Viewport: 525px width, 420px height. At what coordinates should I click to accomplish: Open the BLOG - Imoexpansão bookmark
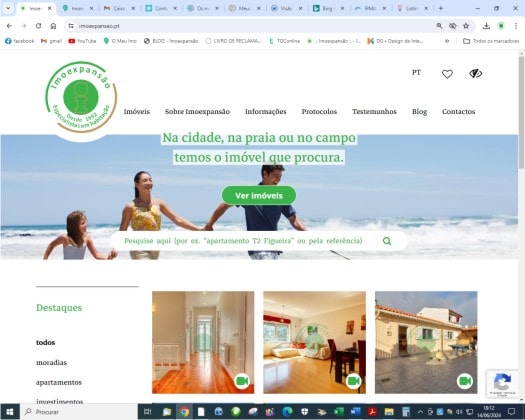(171, 41)
